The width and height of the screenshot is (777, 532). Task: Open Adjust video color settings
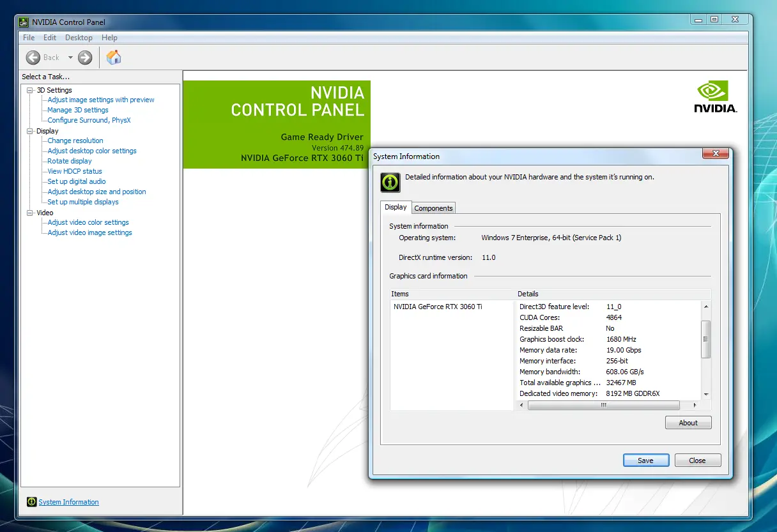click(x=88, y=222)
